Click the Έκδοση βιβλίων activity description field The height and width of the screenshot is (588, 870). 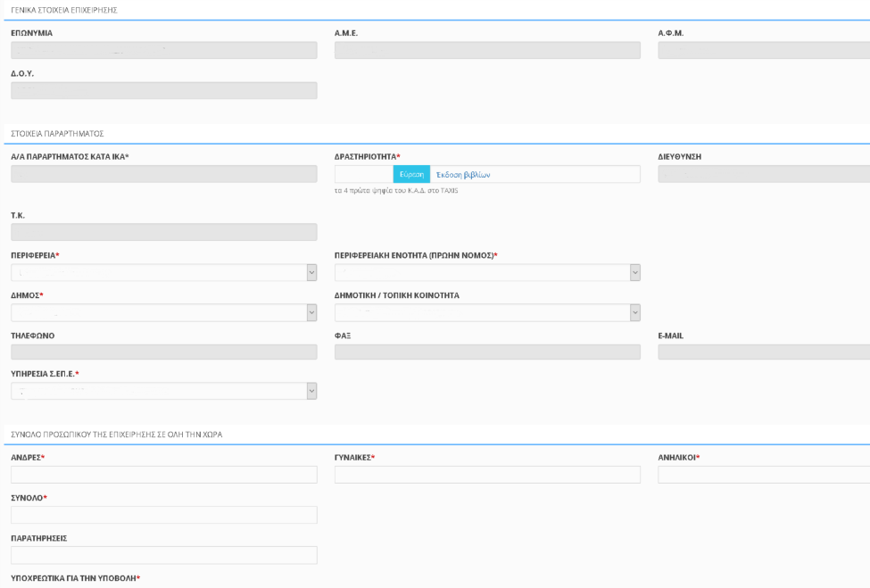click(534, 174)
